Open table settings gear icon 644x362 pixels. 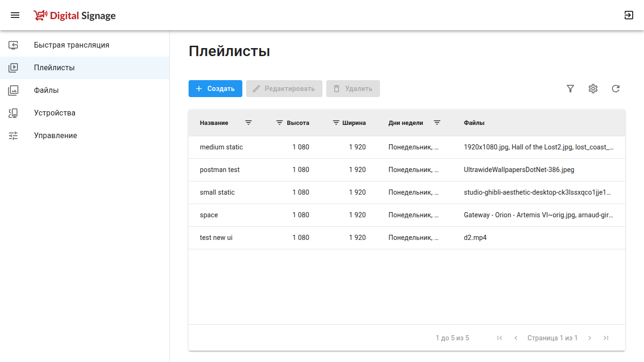tap(593, 89)
